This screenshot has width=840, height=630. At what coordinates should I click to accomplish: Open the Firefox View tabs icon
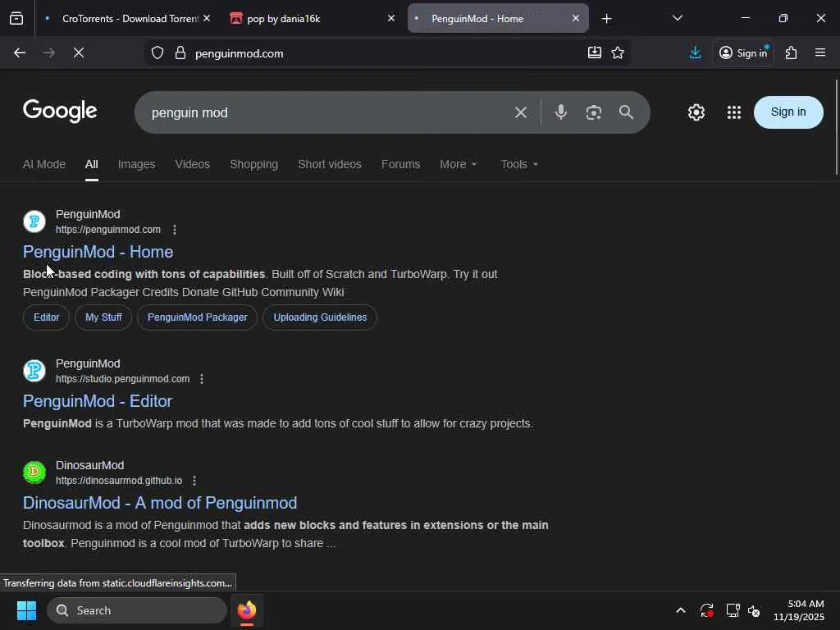[16, 19]
